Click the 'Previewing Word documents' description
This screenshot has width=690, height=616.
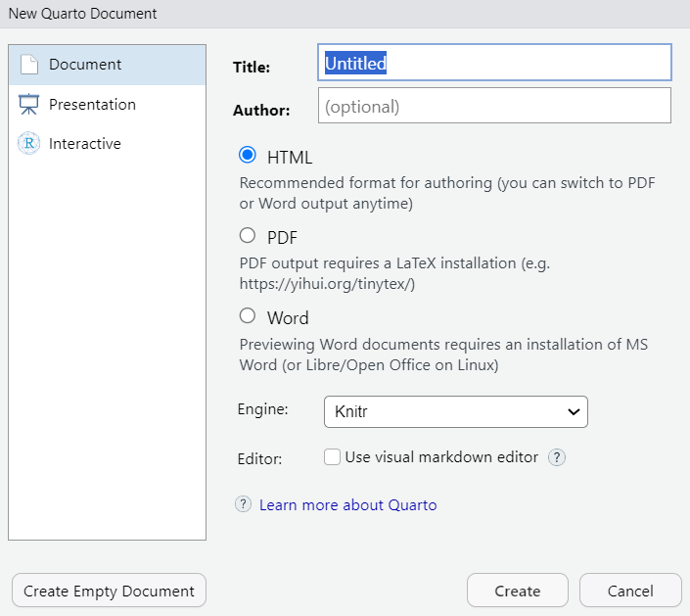(x=443, y=355)
